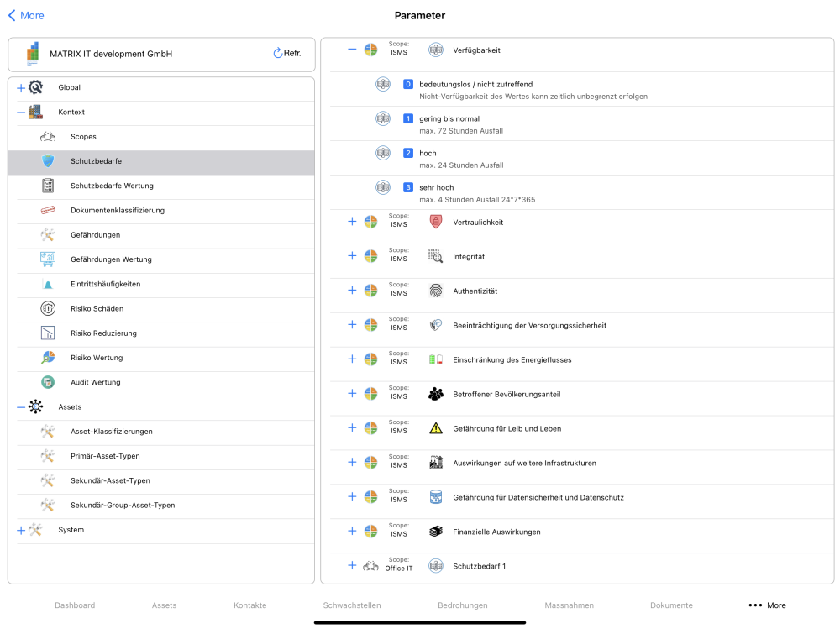Expand the Global tree node

pyautogui.click(x=21, y=88)
